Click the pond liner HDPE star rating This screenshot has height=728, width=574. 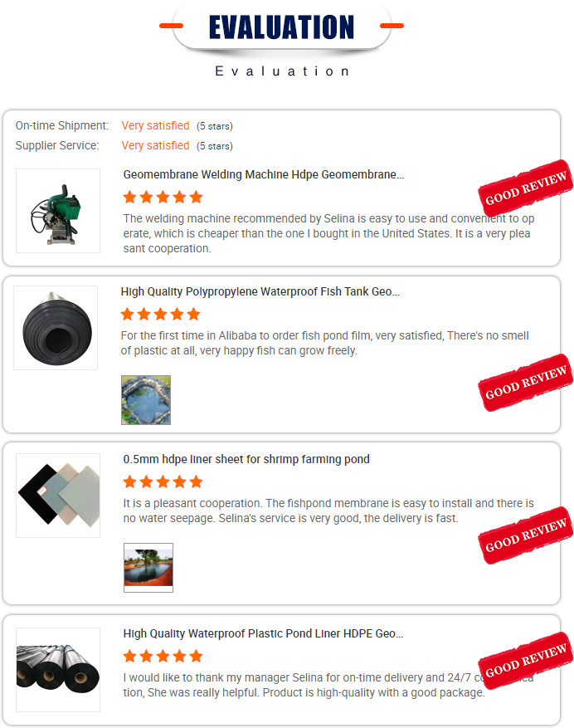click(x=163, y=656)
